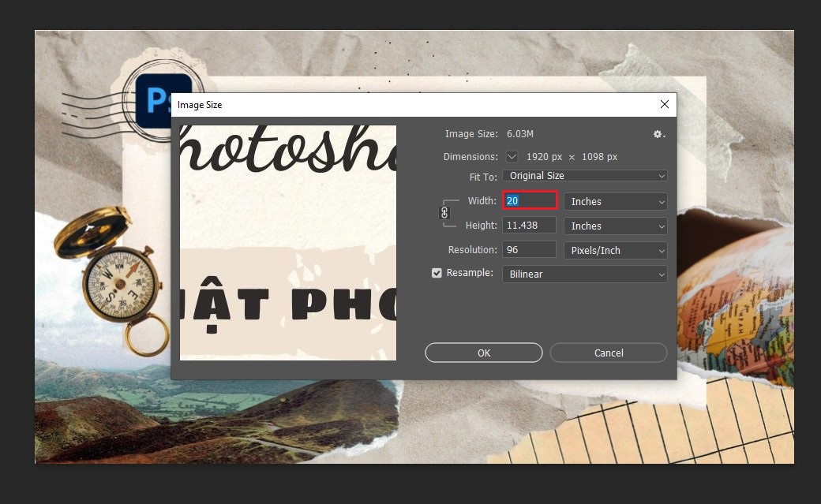Click the Resolution input field showing 96

[530, 250]
